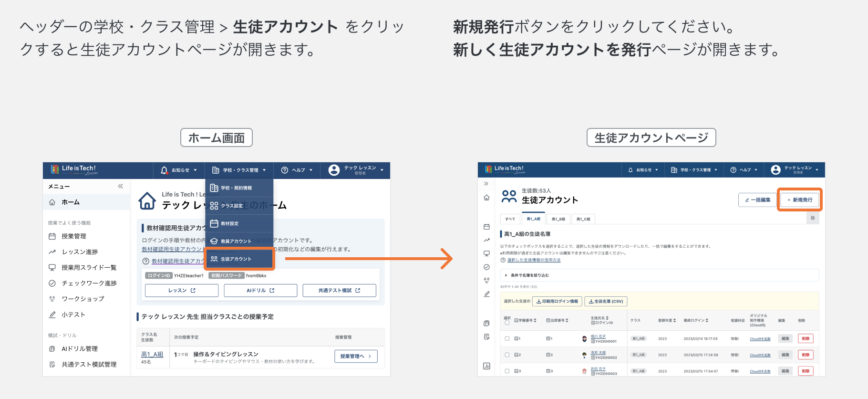Screen dimensions: 868x399
Task: Open the ヘルプ dropdown in home screen header
Action: coord(297,170)
